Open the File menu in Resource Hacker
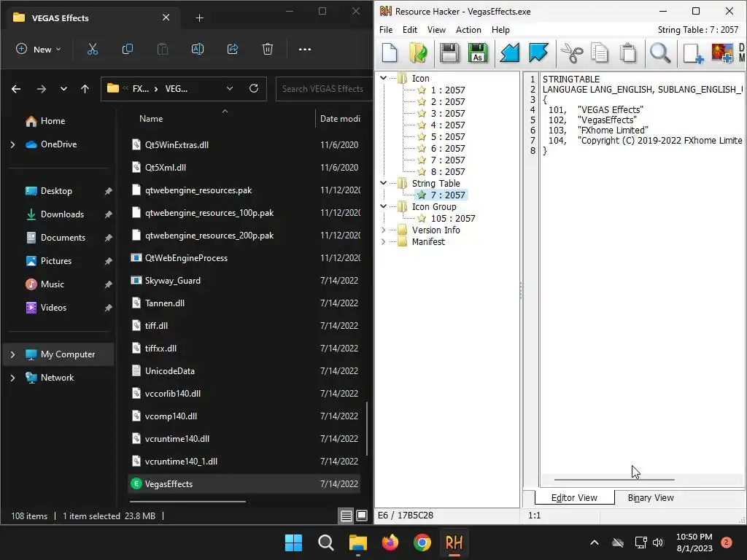Image resolution: width=747 pixels, height=560 pixels. pos(386,29)
